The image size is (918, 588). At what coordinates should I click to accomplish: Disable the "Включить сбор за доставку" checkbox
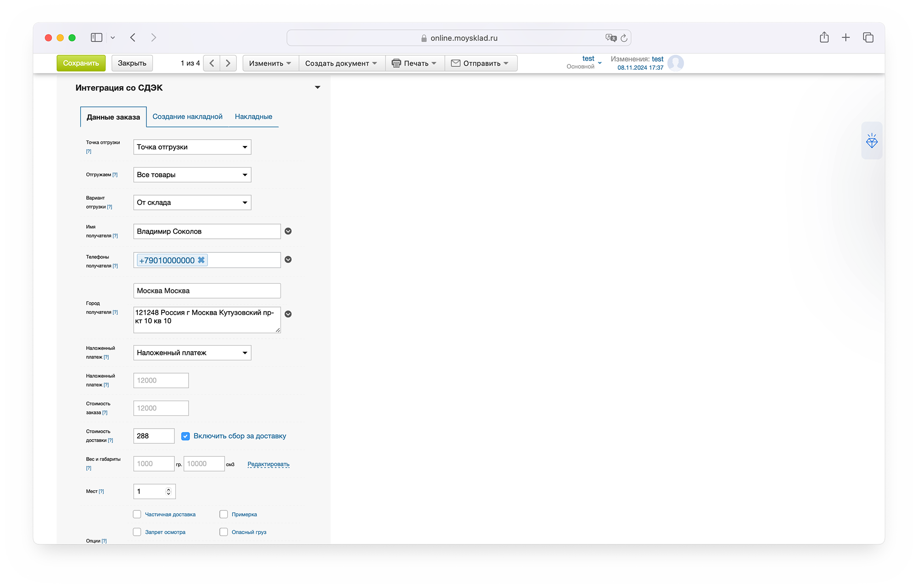pyautogui.click(x=185, y=436)
